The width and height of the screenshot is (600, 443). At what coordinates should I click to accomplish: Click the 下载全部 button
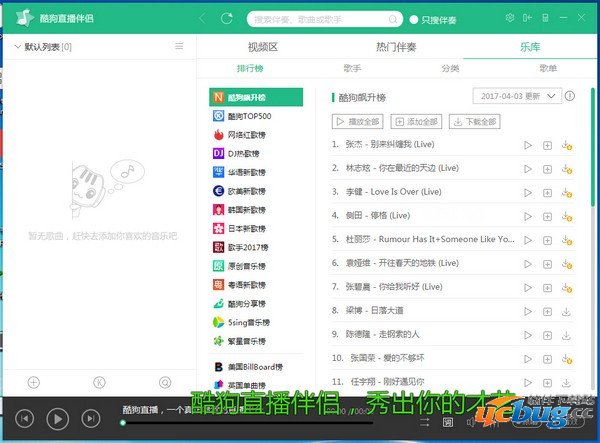[474, 121]
